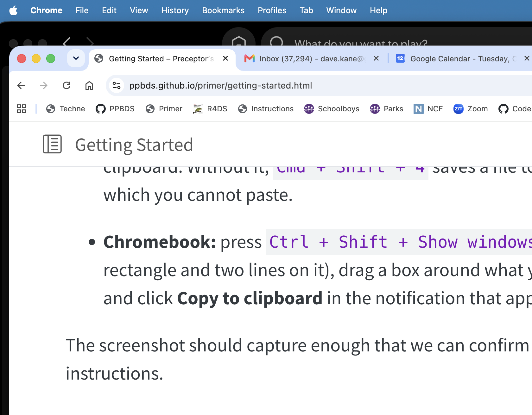532x415 pixels.
Task: Open the Tab menu
Action: click(x=306, y=10)
